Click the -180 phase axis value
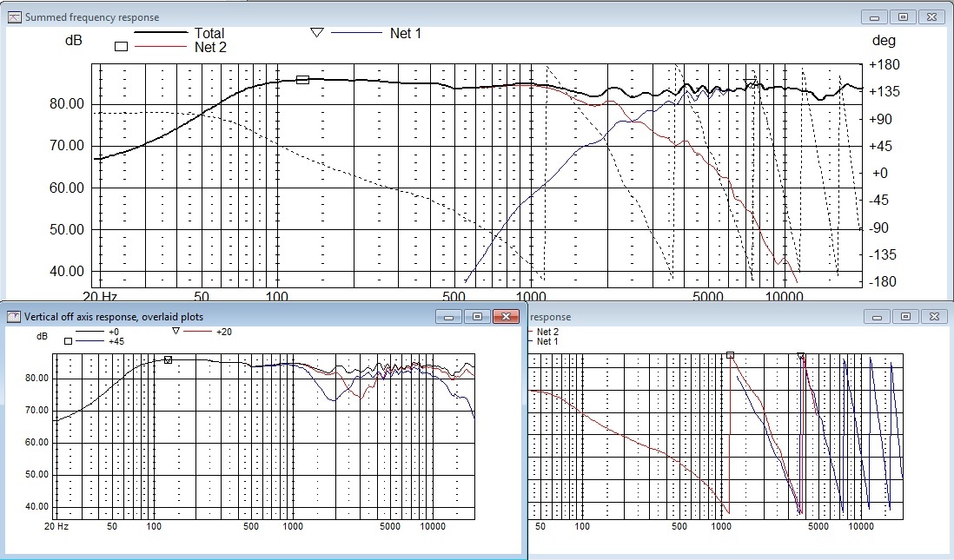Image resolution: width=954 pixels, height=560 pixels. click(x=884, y=281)
